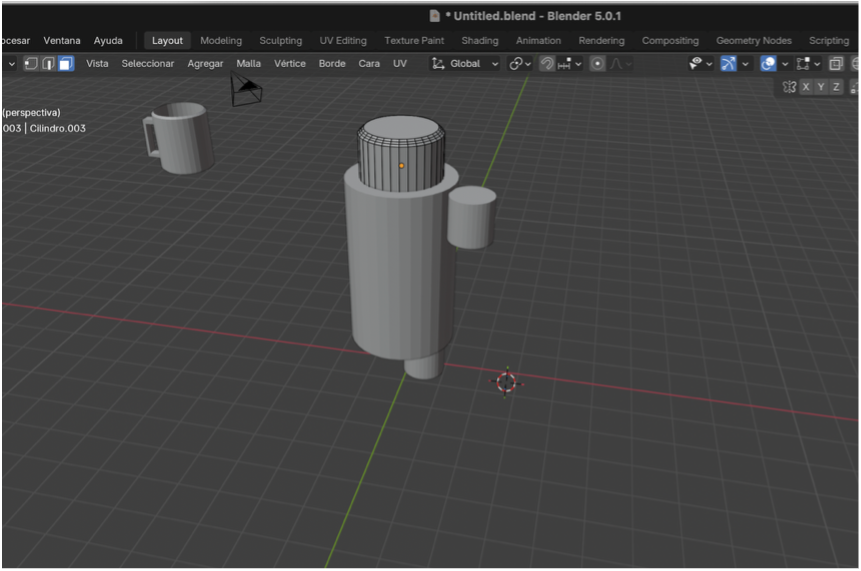The height and width of the screenshot is (571, 861).
Task: Select edge selection mode icon
Action: point(48,63)
